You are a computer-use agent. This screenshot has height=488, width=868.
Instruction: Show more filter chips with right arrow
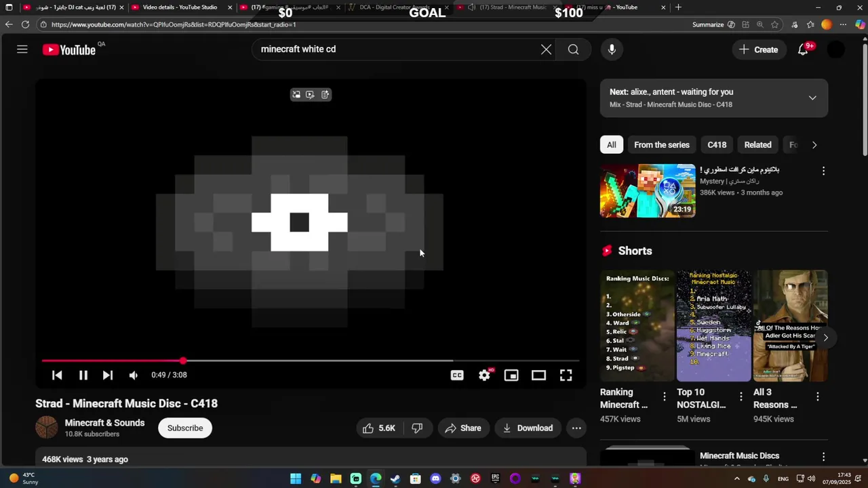[814, 145]
